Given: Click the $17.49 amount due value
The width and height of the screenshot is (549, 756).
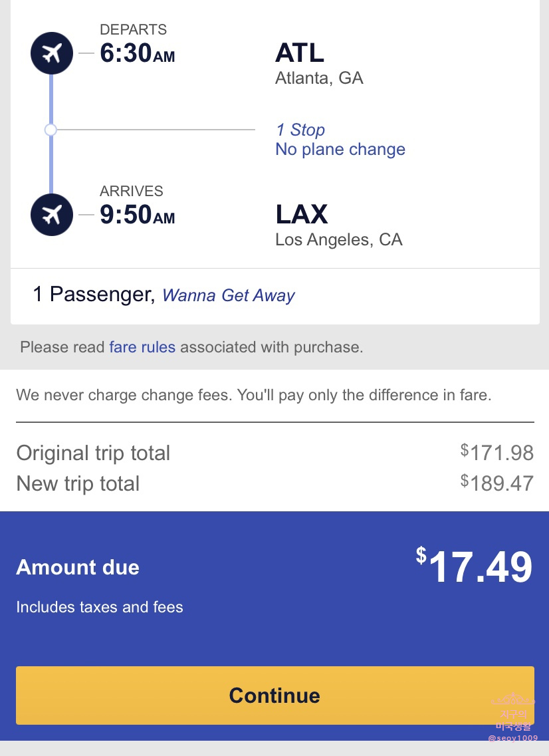Looking at the screenshot, I should pos(475,567).
